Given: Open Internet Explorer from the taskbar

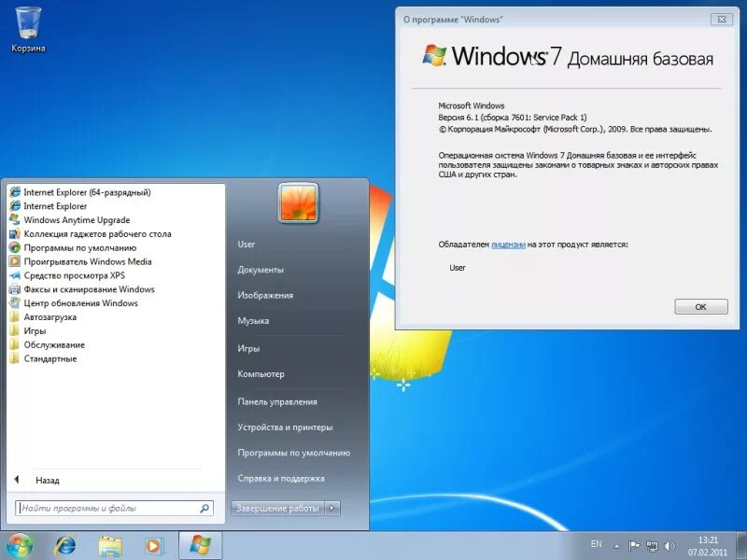Looking at the screenshot, I should coord(65,546).
